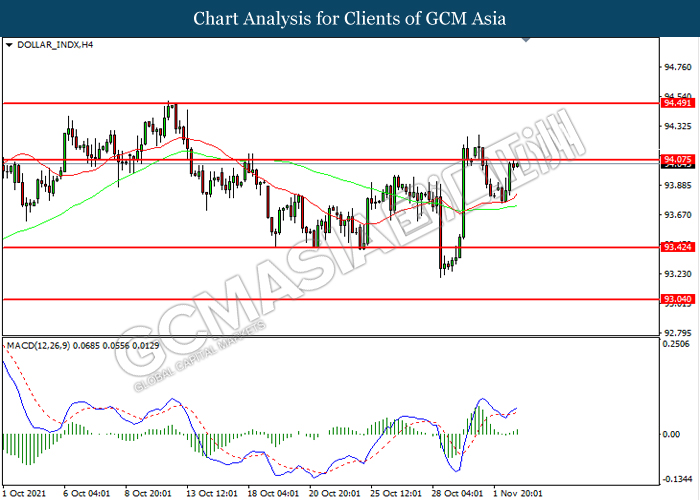The width and height of the screenshot is (700, 500).
Task: Click the DOLLAR_INDX,H4 chart title
Action: point(55,45)
